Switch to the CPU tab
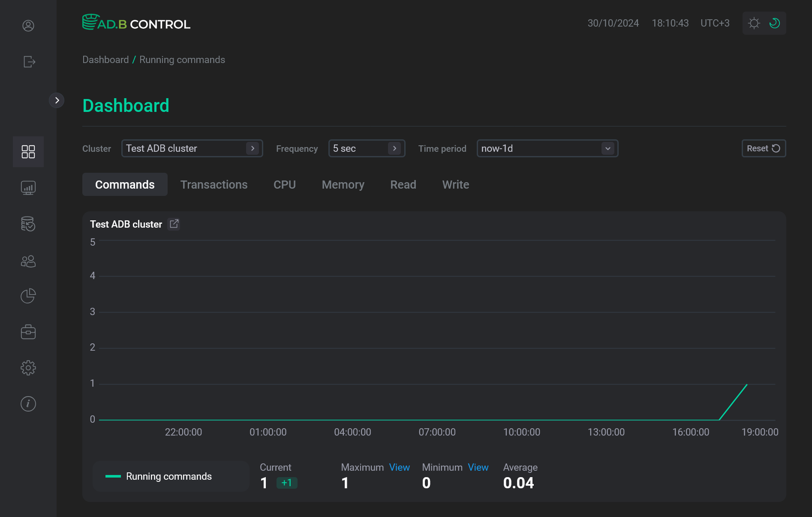This screenshot has width=812, height=517. point(285,184)
